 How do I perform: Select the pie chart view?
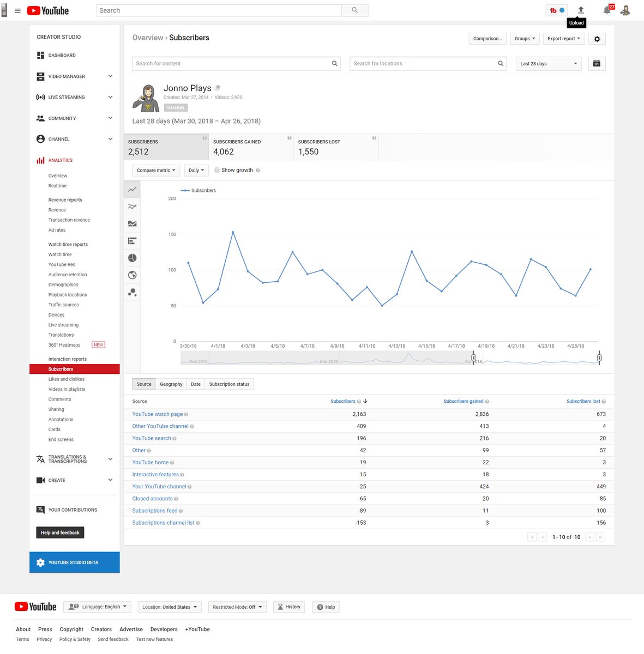click(132, 258)
